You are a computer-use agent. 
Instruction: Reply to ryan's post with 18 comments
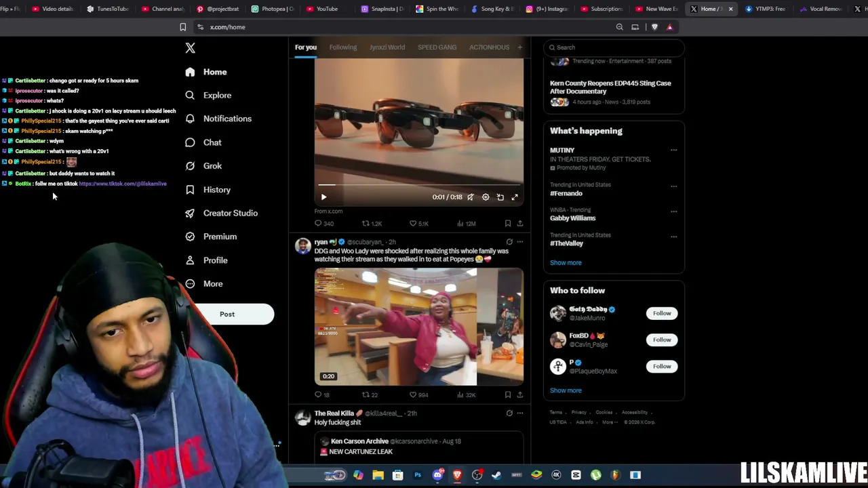tap(322, 394)
